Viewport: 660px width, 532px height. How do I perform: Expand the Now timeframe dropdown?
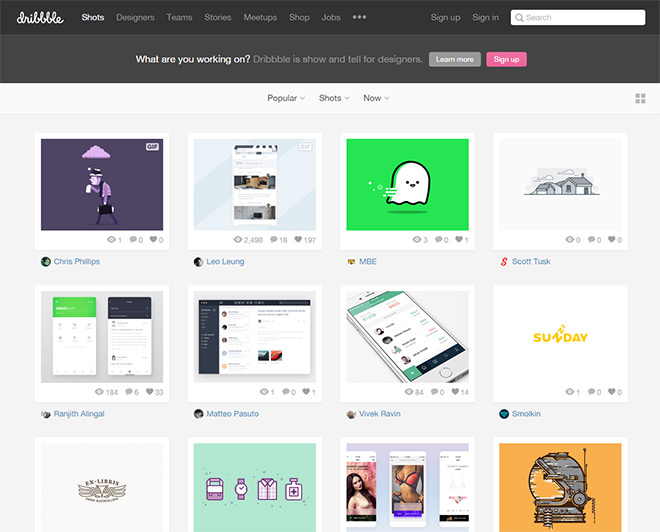point(376,98)
